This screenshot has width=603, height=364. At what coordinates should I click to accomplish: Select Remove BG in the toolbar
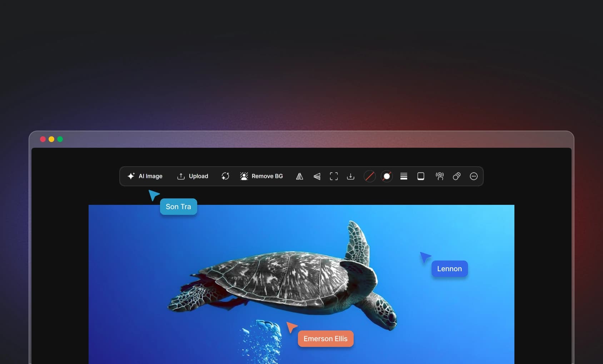click(x=261, y=176)
